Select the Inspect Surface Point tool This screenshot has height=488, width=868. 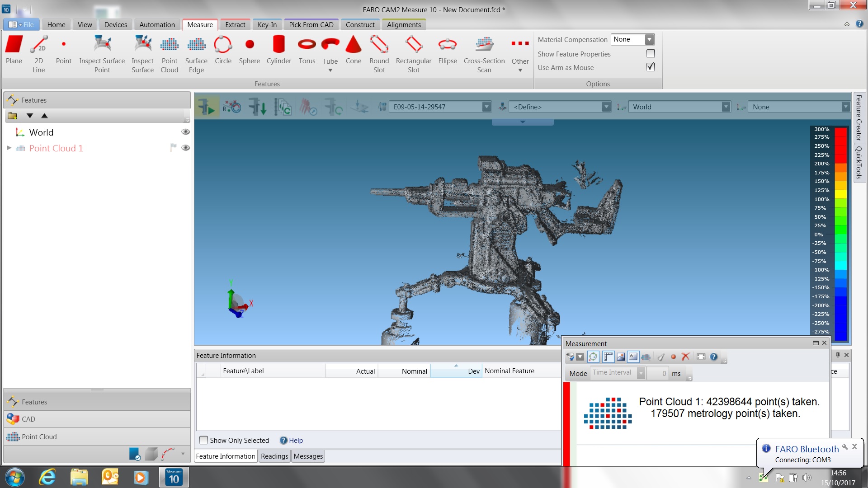click(102, 53)
